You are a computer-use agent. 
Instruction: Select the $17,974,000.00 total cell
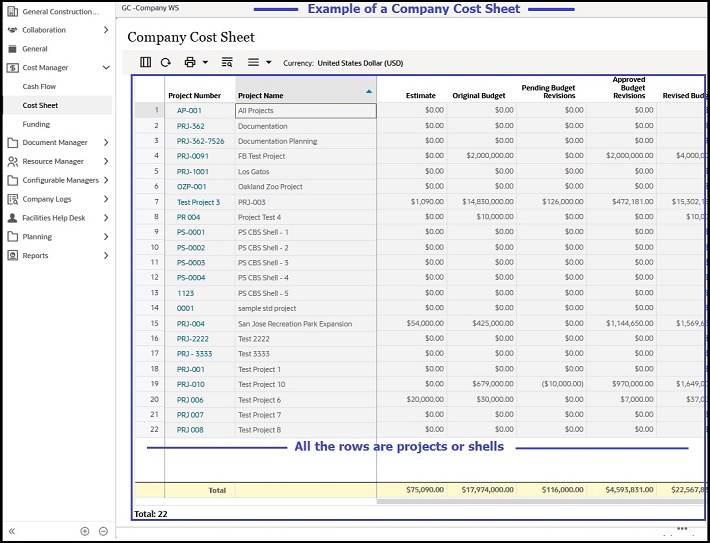pos(482,490)
